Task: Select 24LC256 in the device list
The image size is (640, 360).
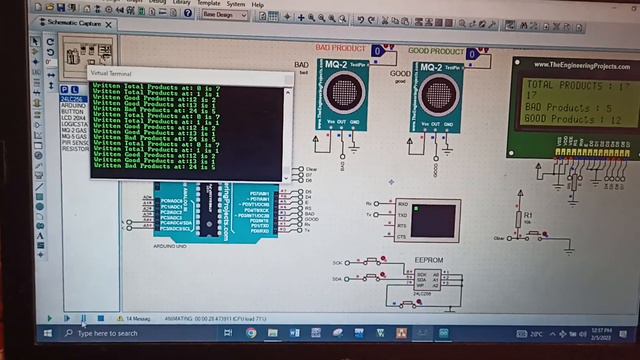Action: [x=74, y=99]
